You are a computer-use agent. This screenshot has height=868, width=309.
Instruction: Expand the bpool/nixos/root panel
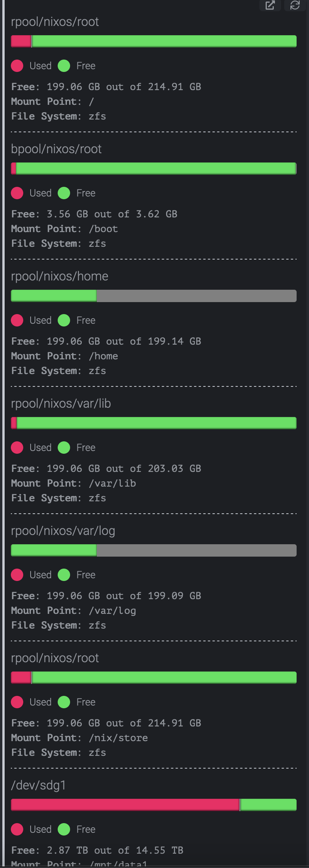click(56, 149)
